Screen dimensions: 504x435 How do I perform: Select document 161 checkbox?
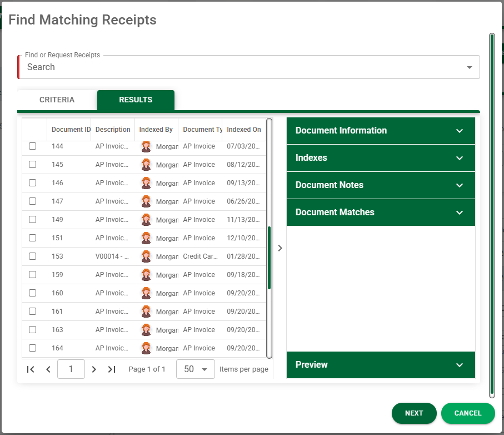[32, 311]
